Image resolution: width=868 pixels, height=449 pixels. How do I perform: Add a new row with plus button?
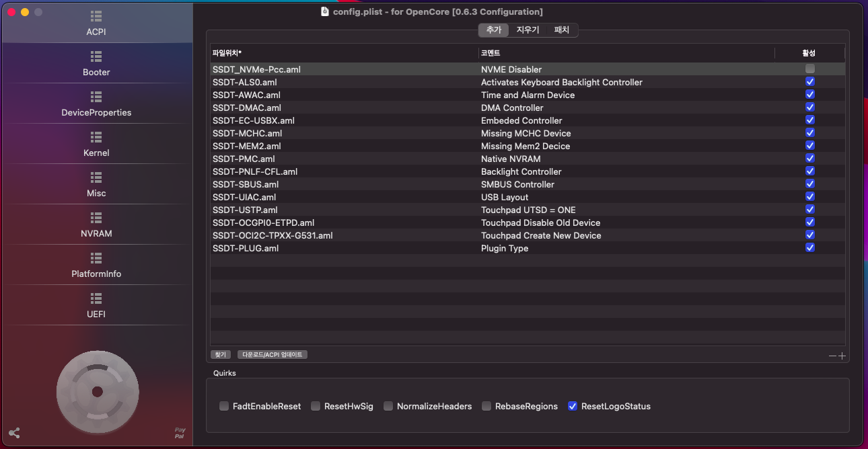pyautogui.click(x=842, y=356)
